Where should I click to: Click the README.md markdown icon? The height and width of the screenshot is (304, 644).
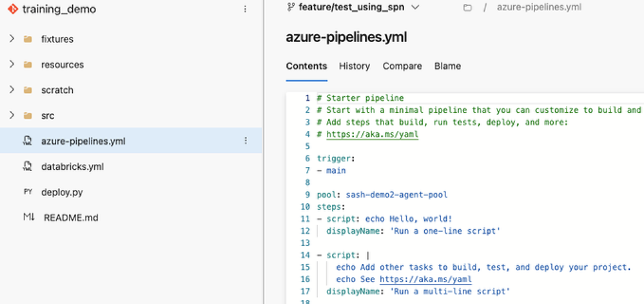click(29, 218)
